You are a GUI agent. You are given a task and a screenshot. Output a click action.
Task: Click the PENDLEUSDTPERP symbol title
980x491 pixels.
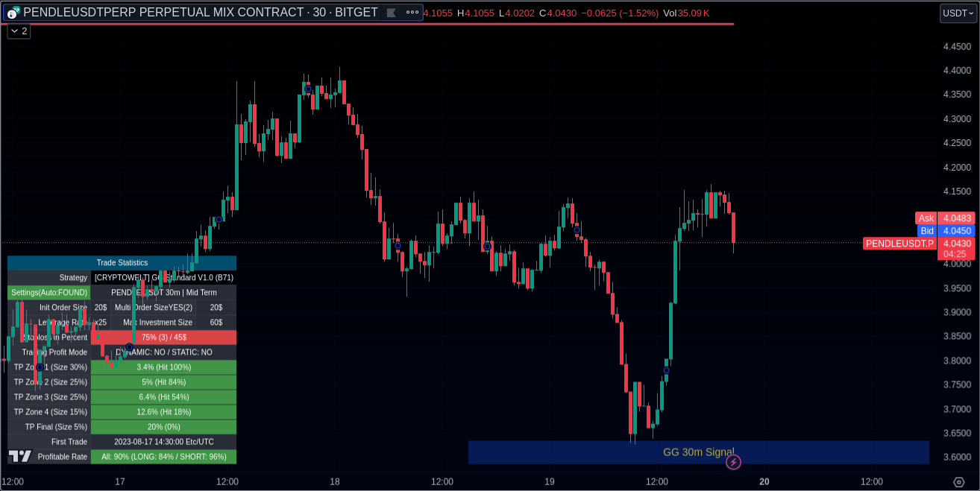[200, 13]
